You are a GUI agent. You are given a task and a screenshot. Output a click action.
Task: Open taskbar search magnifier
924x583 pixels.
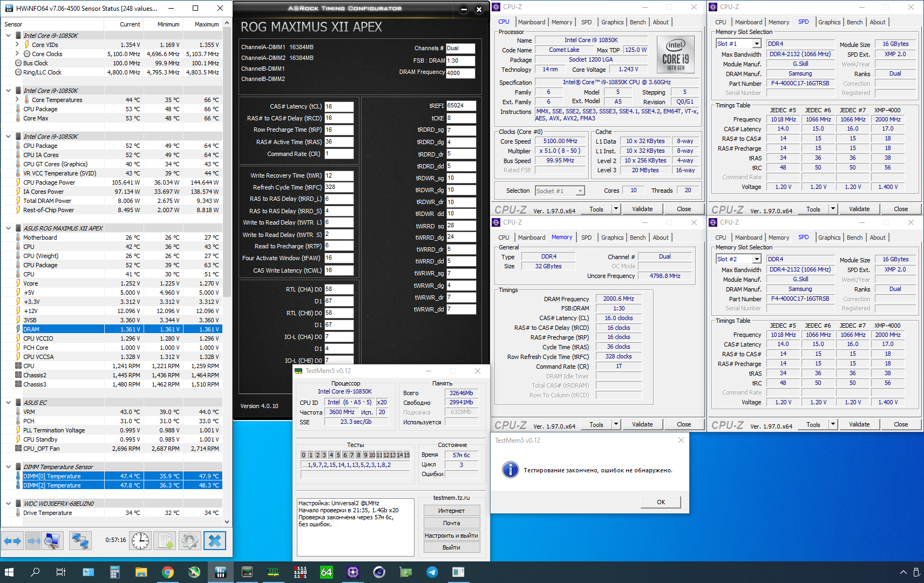pos(35,572)
